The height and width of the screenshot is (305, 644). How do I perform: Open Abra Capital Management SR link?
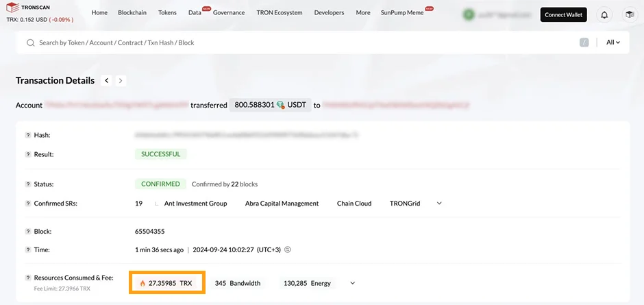pyautogui.click(x=282, y=204)
